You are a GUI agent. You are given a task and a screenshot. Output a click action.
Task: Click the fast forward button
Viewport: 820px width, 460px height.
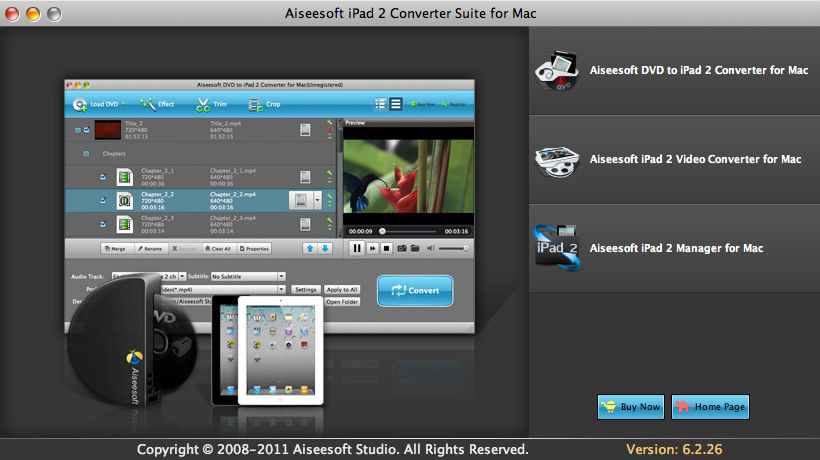(x=372, y=248)
